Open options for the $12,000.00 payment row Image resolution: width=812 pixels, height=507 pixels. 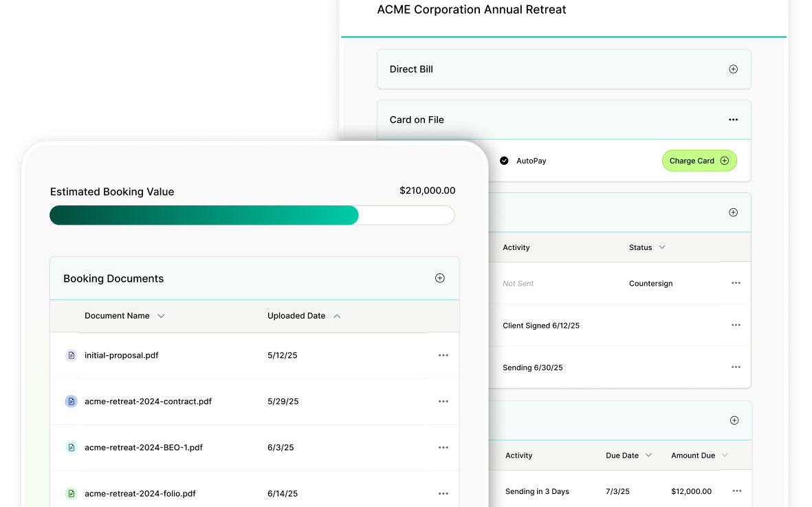737,491
